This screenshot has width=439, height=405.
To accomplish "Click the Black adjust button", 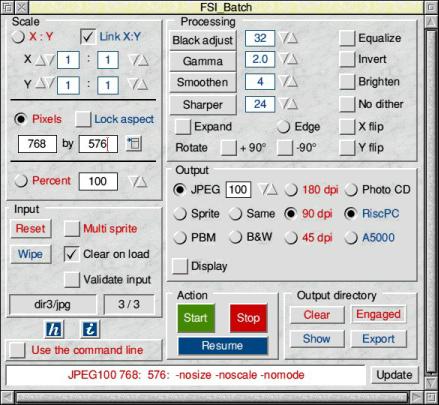I will point(203,40).
